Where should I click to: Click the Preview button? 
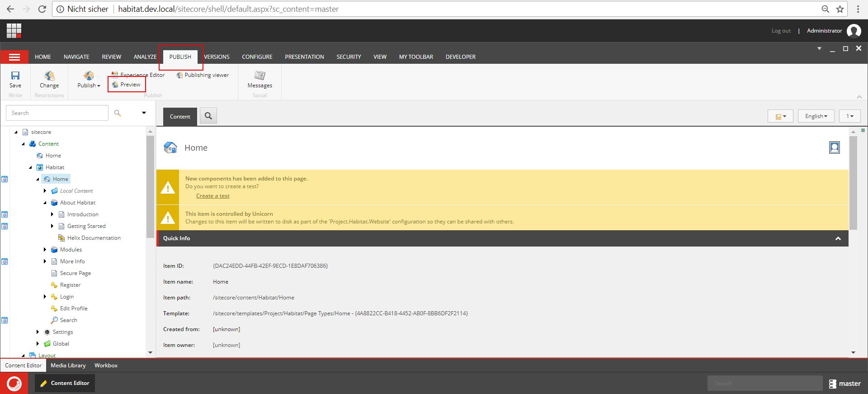tap(127, 85)
